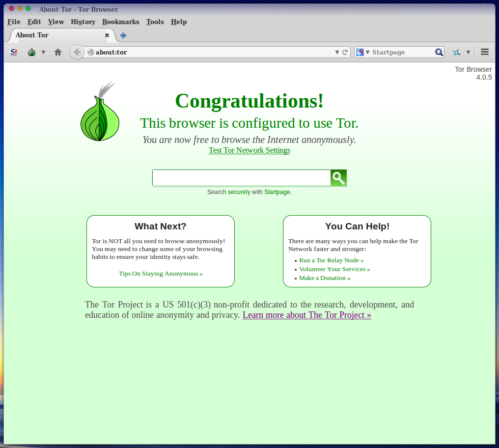Click the Torbutton green onion icon
499x448 pixels.
[x=31, y=52]
